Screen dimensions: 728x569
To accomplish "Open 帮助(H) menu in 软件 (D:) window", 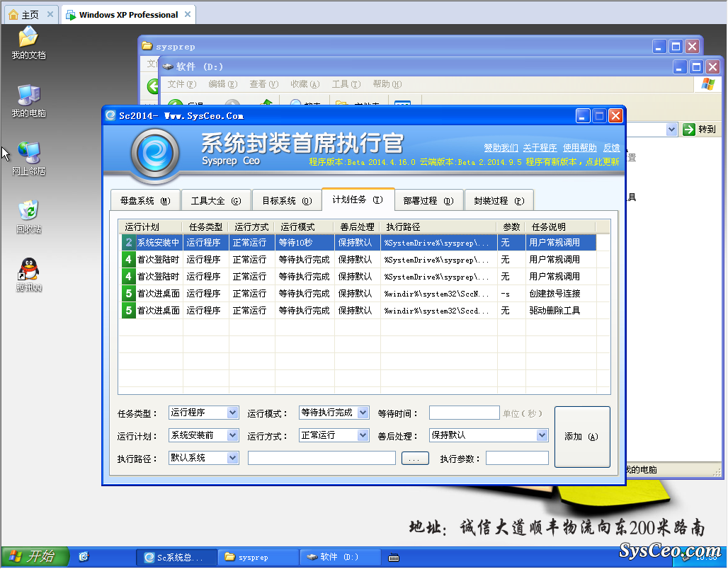I will (x=387, y=84).
